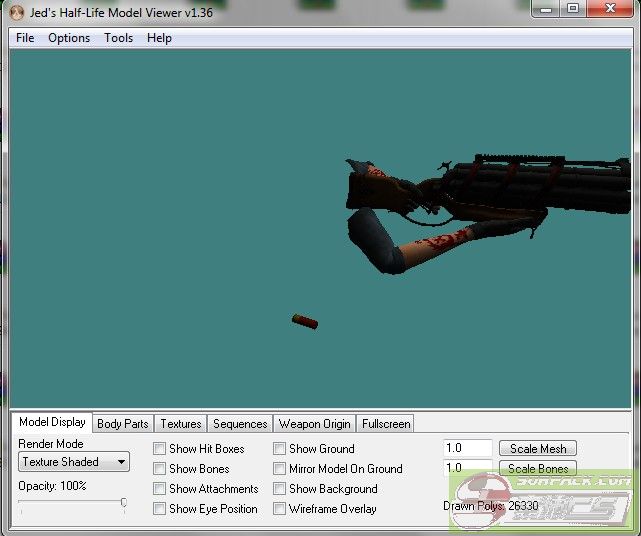This screenshot has height=536, width=641.
Task: Enable Show Hit Boxes checkbox
Action: (160, 449)
